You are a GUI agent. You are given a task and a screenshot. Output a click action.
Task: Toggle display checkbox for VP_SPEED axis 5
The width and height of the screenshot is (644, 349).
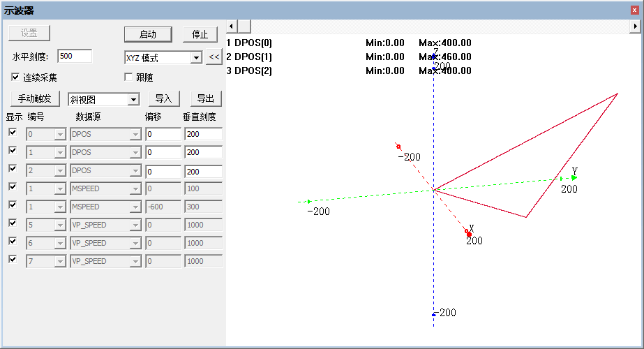13,223
